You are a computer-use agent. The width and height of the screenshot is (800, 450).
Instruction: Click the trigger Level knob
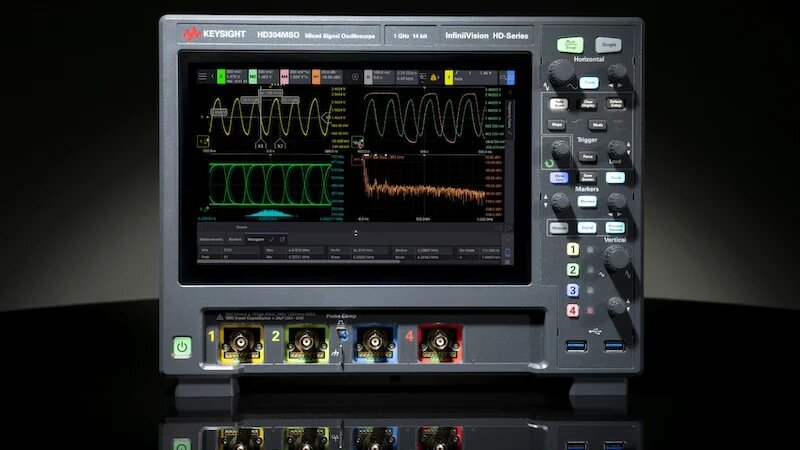click(616, 149)
